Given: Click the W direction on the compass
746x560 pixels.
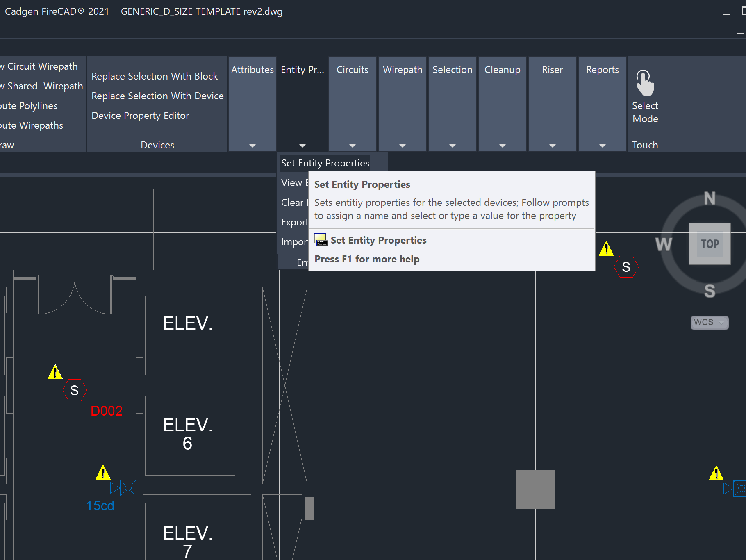Looking at the screenshot, I should tap(664, 244).
